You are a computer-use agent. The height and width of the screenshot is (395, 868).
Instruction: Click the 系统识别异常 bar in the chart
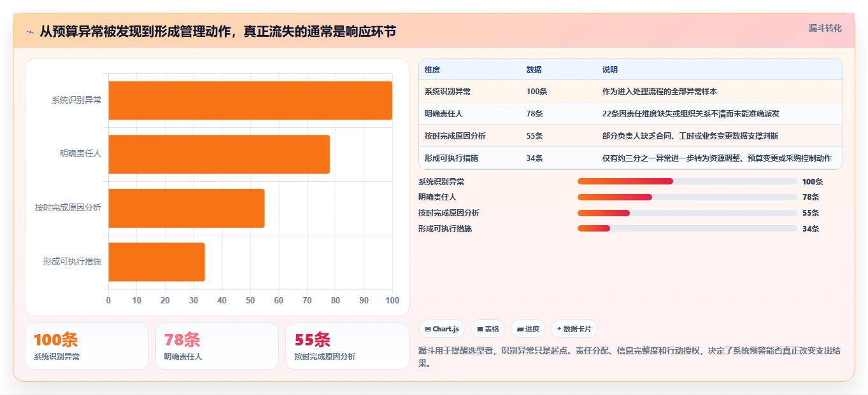tap(250, 100)
